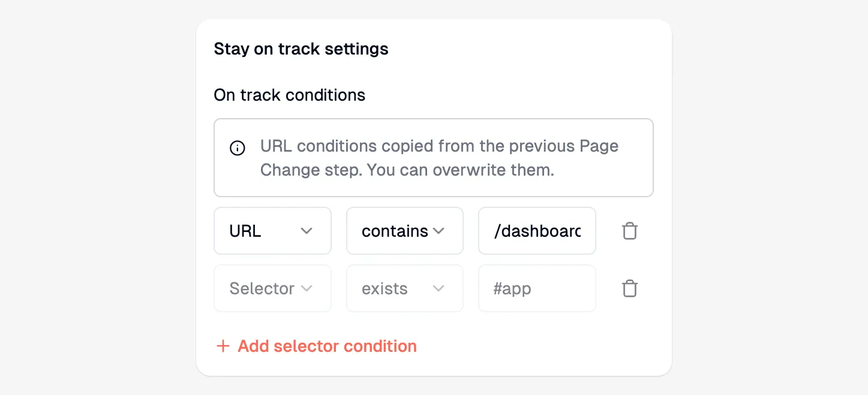Click the On track conditions label
This screenshot has height=395, width=868.
(290, 95)
